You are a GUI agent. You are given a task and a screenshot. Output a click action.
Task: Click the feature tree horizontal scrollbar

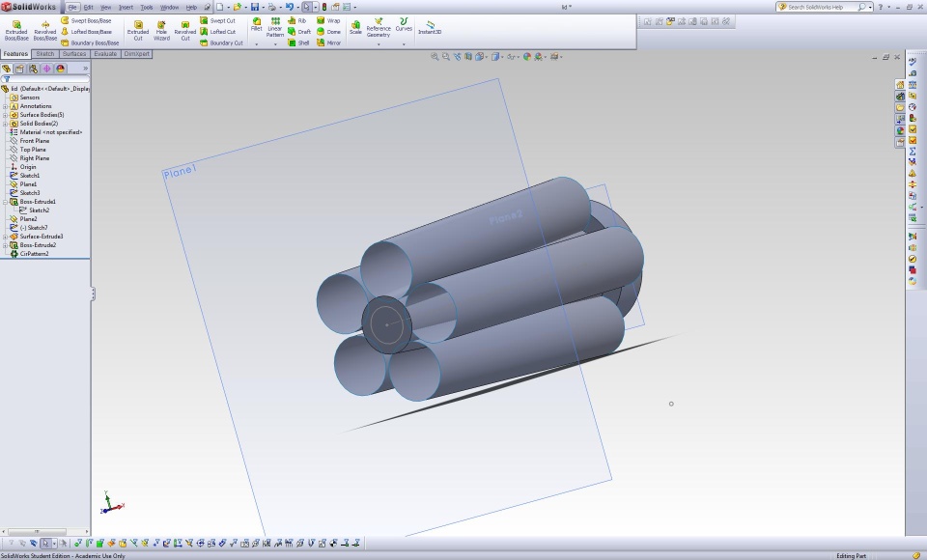click(x=45, y=532)
